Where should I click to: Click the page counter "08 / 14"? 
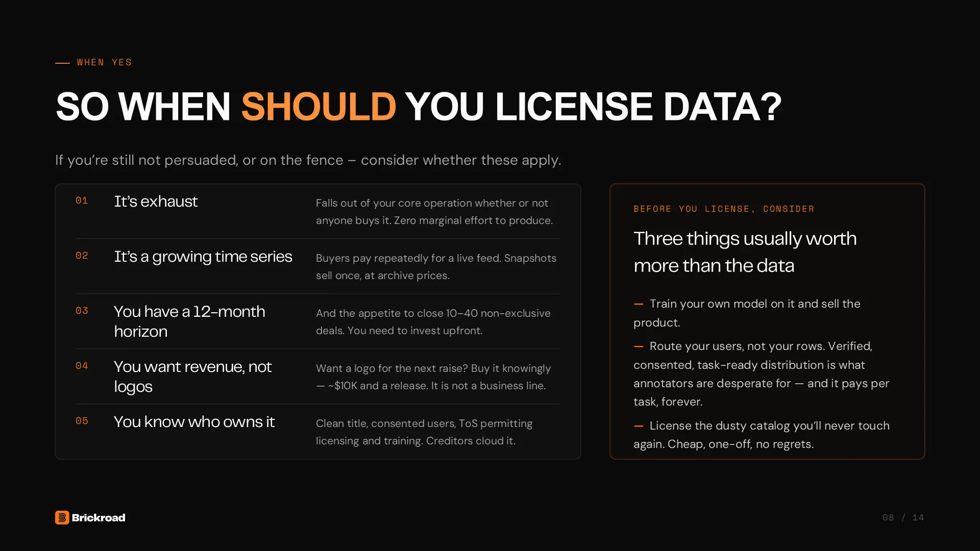pyautogui.click(x=903, y=517)
